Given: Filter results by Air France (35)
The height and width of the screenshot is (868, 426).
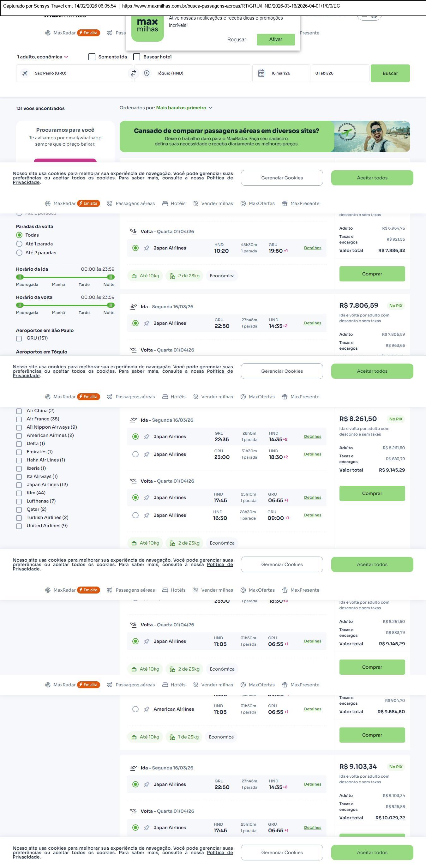Looking at the screenshot, I should (19, 419).
